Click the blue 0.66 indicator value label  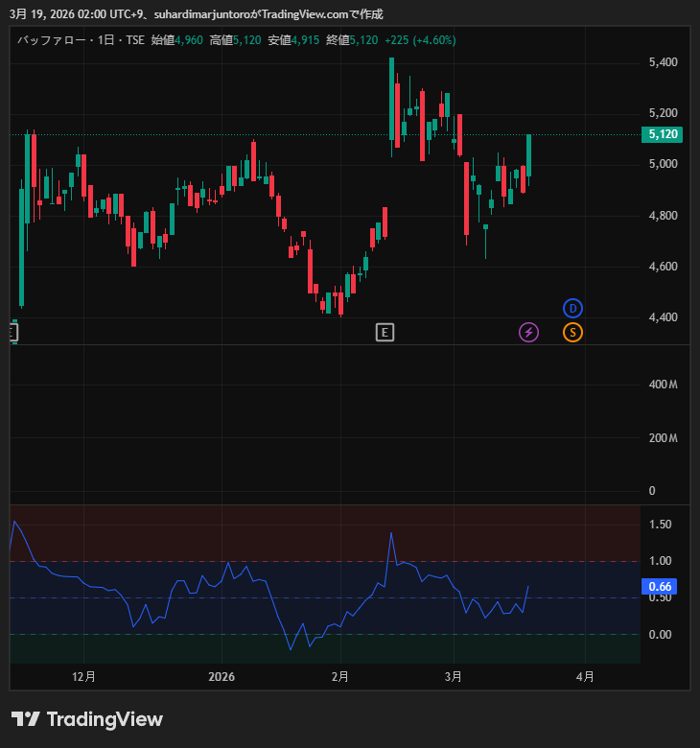659,586
